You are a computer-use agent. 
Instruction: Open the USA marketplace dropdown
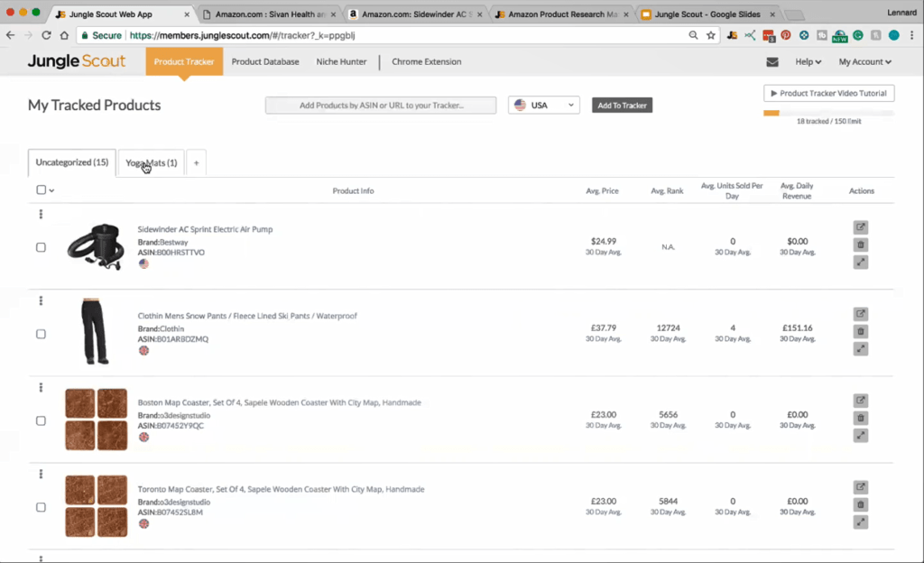544,106
